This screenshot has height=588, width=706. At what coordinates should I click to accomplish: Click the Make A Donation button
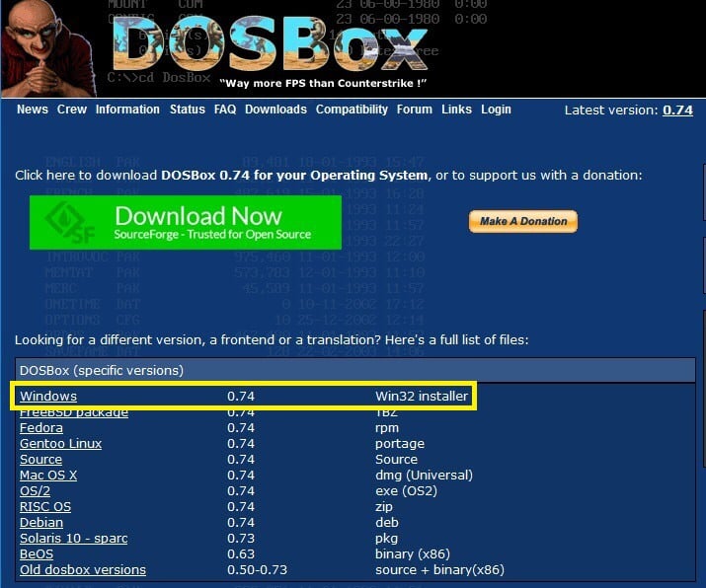[x=523, y=221]
